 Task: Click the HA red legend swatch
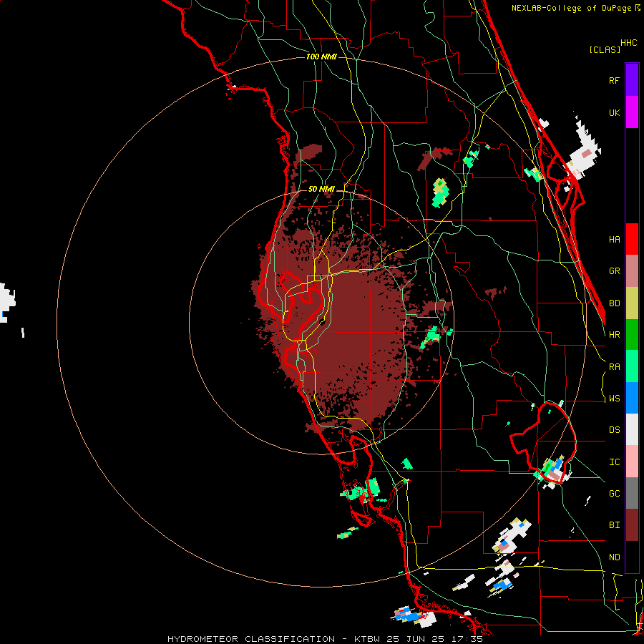tap(632, 239)
